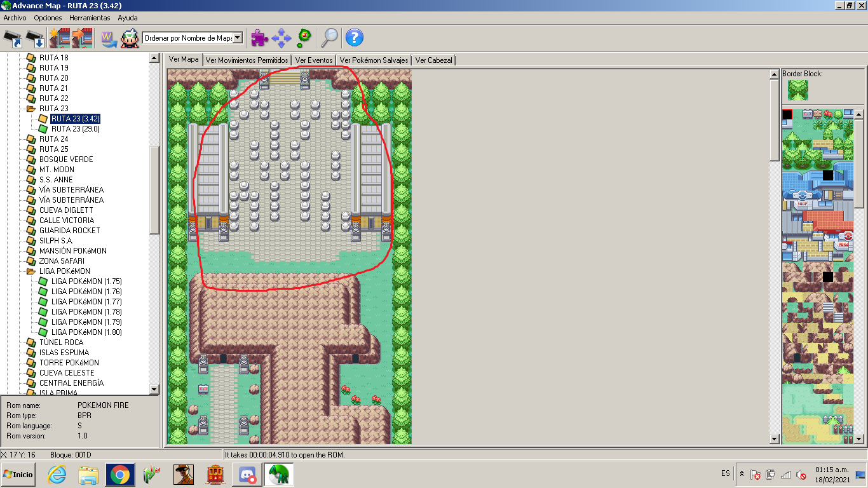Image resolution: width=868 pixels, height=488 pixels.
Task: Select the Border Block tile swatch
Action: coord(797,90)
